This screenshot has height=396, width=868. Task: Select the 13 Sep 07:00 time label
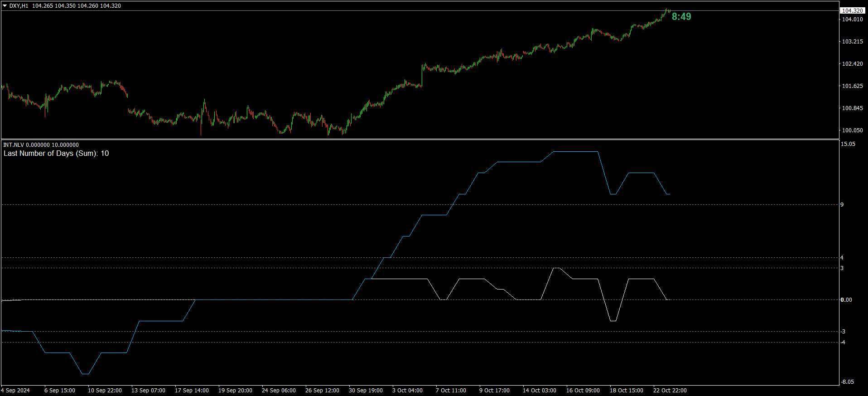(x=148, y=391)
